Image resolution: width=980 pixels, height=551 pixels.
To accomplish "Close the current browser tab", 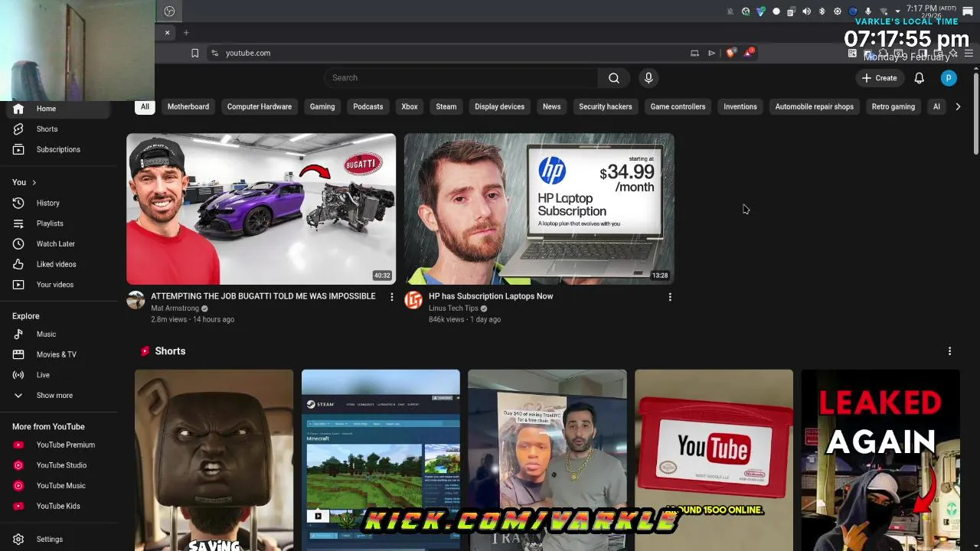I will [167, 33].
